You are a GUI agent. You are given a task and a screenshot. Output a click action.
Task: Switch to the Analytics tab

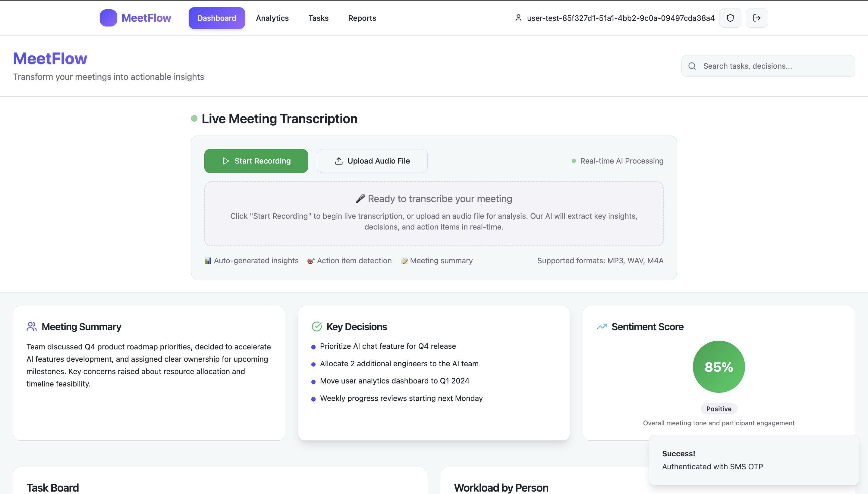pos(272,18)
